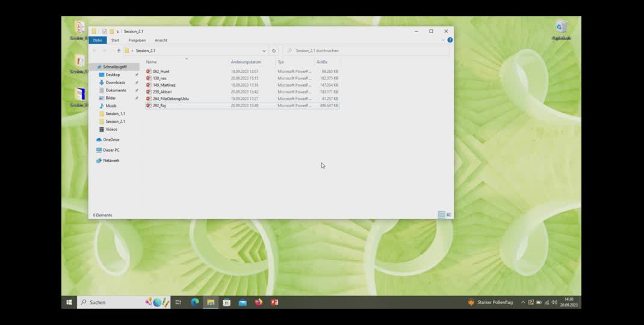Open PowerPoint from the taskbar
The width and height of the screenshot is (644, 325).
274,302
